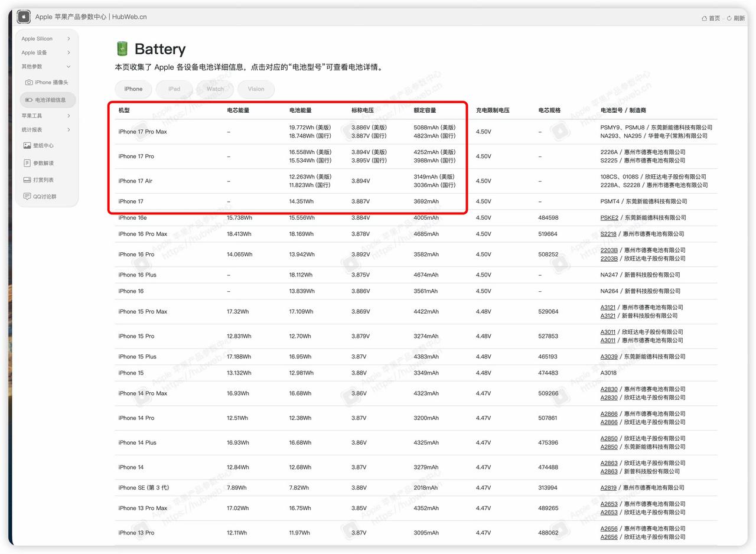
Task: Open 2203B link for 惠州市德赛电池有限公司
Action: pyautogui.click(x=609, y=250)
